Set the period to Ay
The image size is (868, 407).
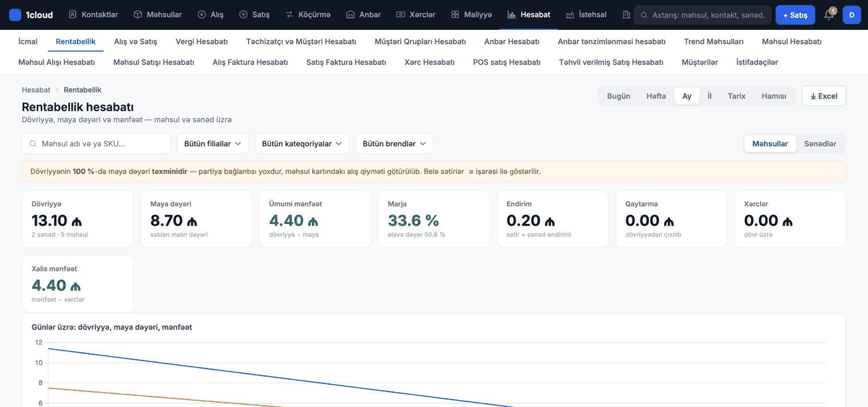pos(687,96)
